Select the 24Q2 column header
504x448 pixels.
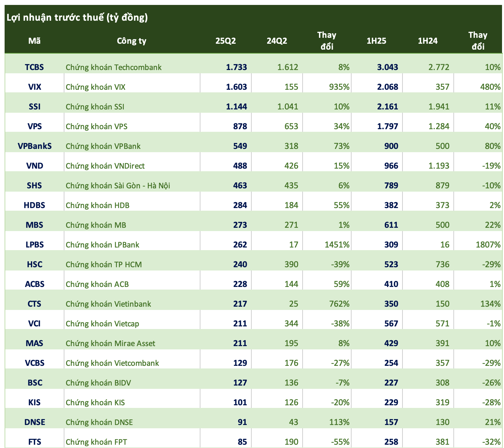277,41
